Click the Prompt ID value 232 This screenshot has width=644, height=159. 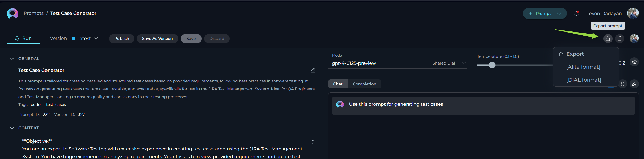tap(46, 115)
